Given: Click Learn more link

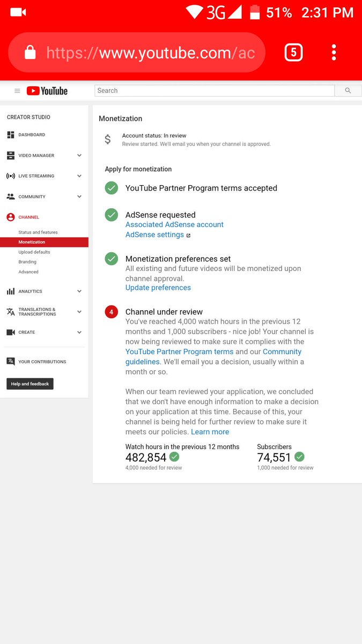Looking at the screenshot, I should tap(210, 431).
